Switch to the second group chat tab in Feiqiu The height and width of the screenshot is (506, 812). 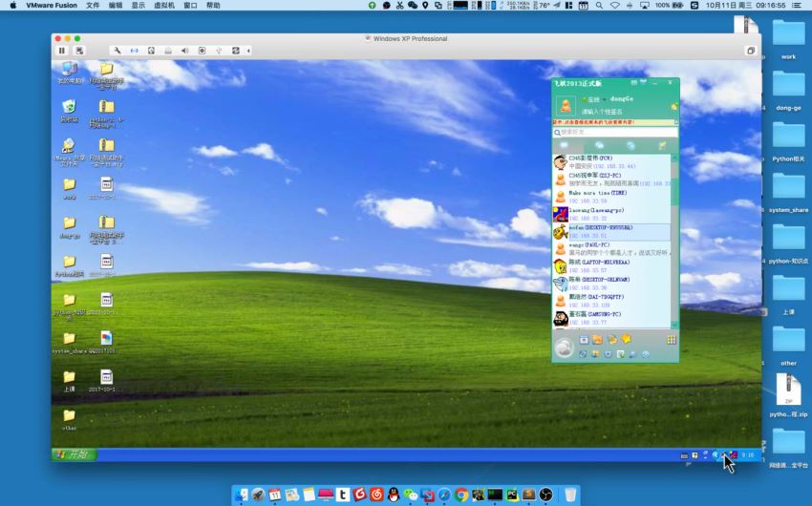[599, 146]
